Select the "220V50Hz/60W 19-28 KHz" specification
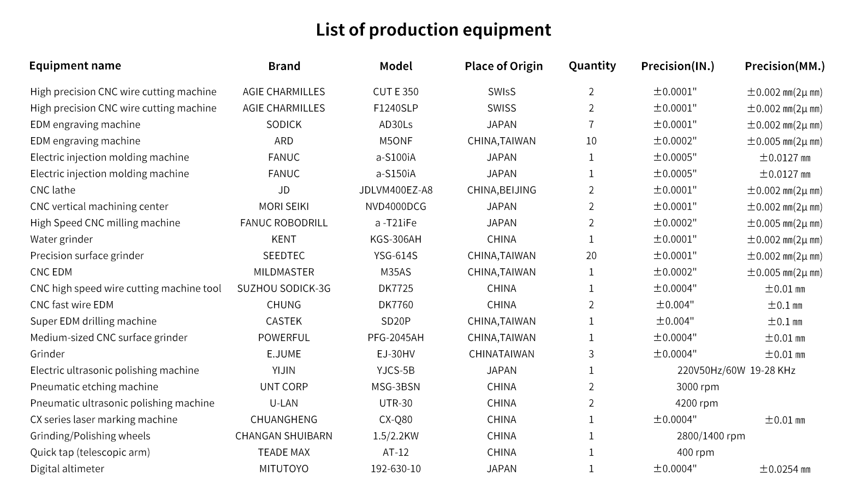Image resolution: width=868 pixels, height=495 pixels. [x=736, y=370]
